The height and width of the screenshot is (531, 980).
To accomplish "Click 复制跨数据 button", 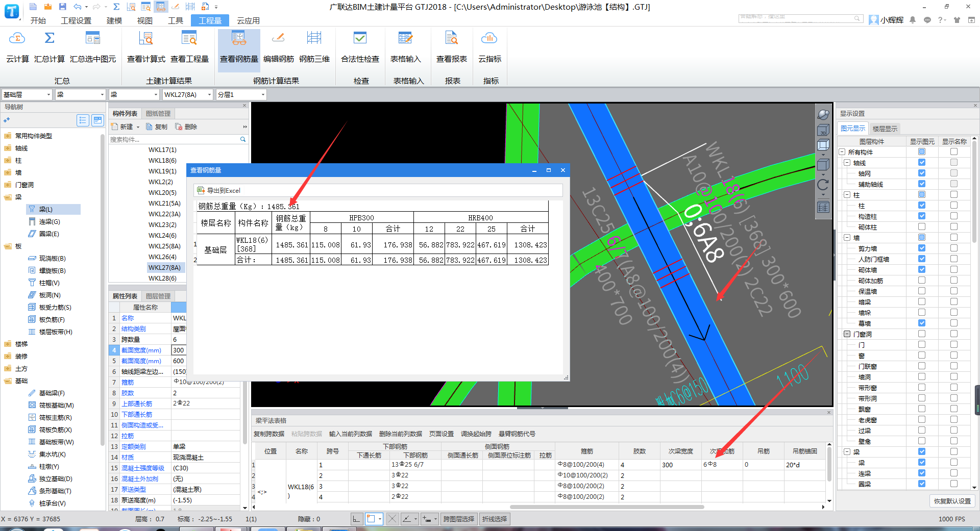I will 269,434.
